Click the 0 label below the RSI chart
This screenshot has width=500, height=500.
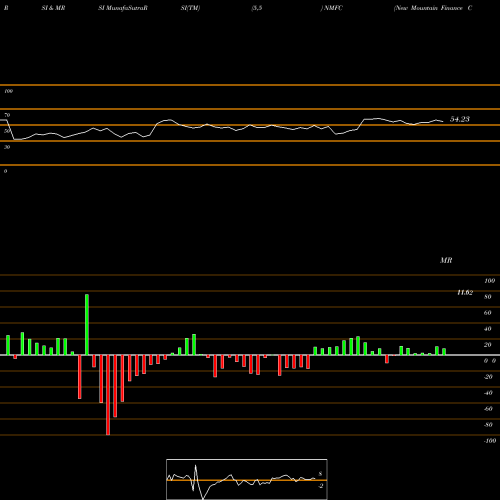coord(5,171)
